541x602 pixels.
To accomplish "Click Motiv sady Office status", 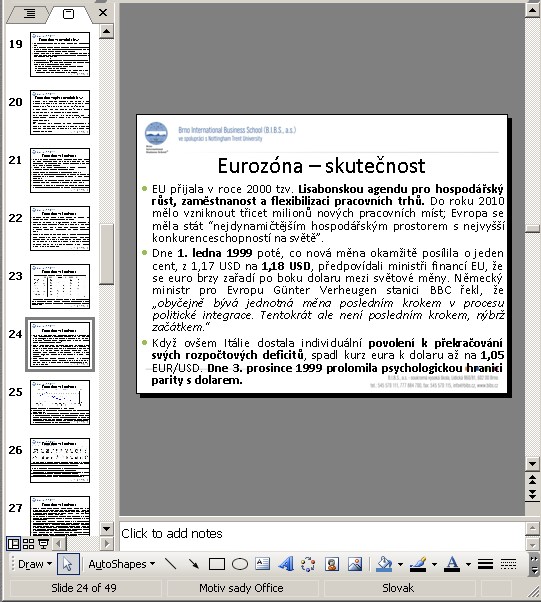I will pyautogui.click(x=241, y=588).
